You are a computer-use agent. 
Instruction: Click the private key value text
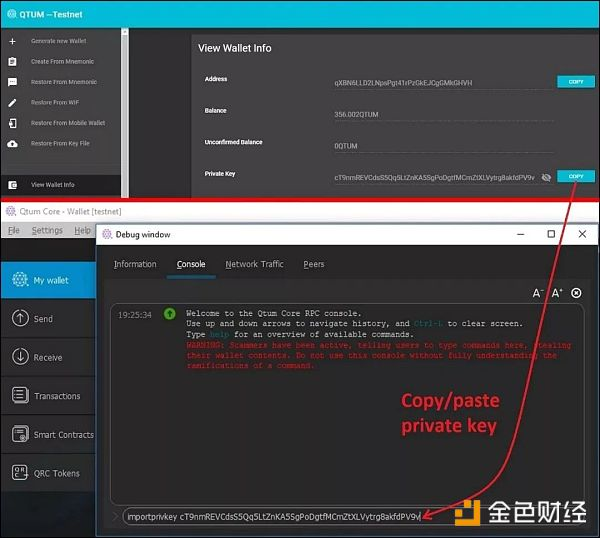[434, 178]
